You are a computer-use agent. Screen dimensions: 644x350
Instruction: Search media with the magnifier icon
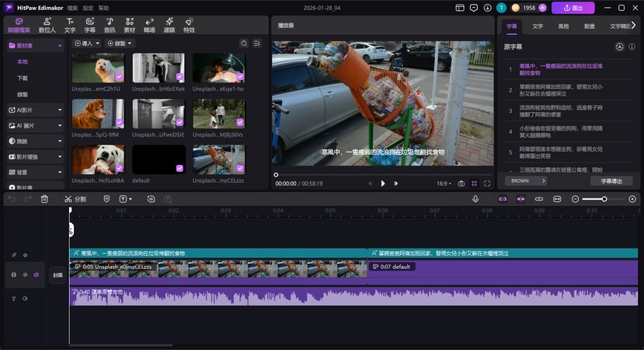[x=244, y=44]
